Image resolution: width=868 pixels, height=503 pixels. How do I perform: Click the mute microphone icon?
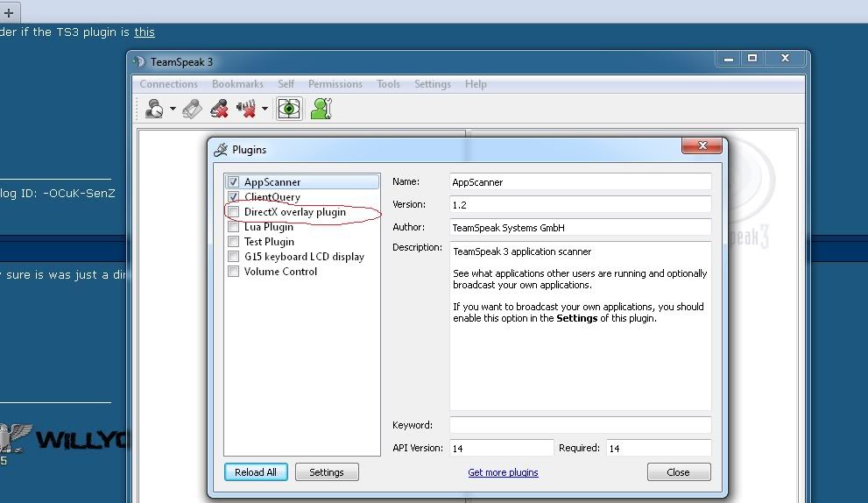[219, 109]
